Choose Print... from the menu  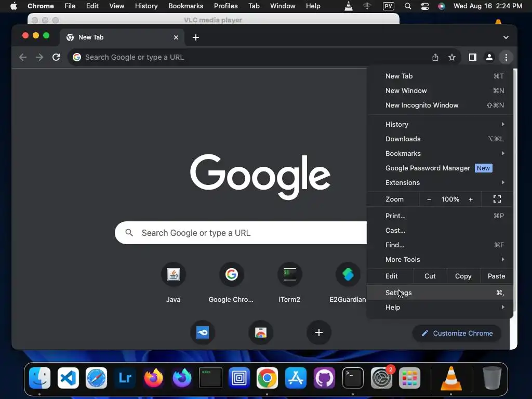[x=440, y=216]
